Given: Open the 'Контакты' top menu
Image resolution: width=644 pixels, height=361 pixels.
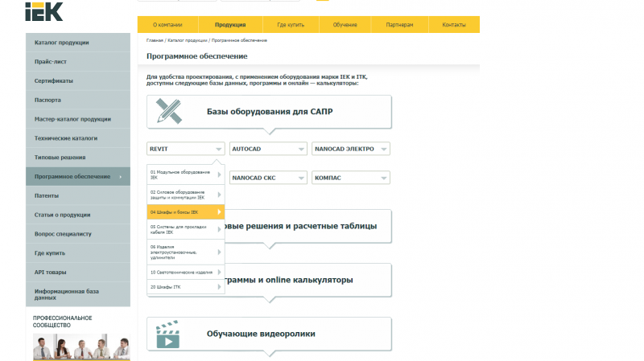Looking at the screenshot, I should (x=454, y=25).
